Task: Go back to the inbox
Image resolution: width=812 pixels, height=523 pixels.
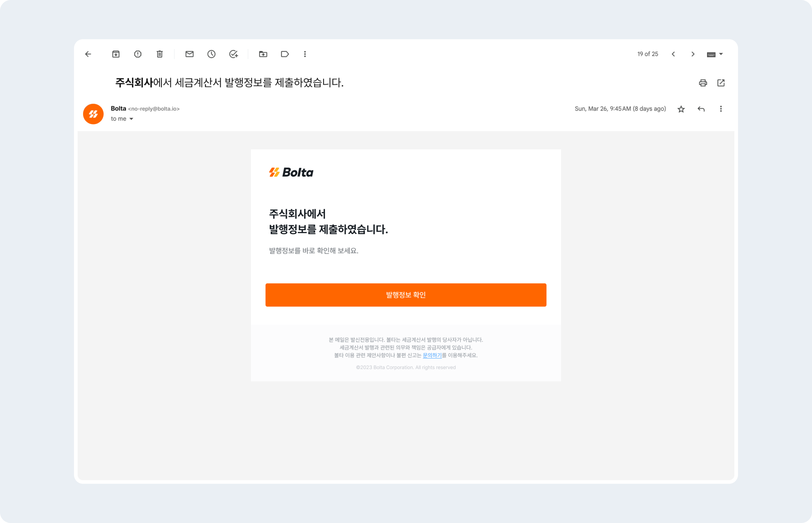Action: click(x=88, y=54)
